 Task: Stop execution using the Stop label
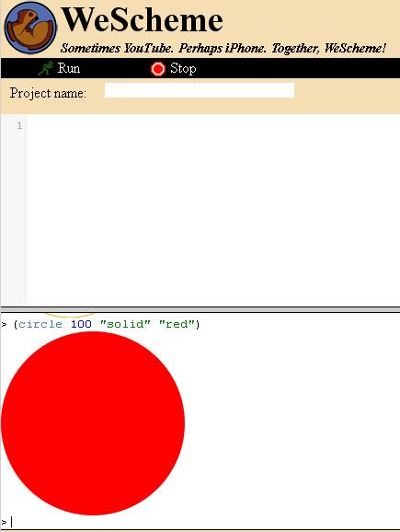tap(183, 68)
